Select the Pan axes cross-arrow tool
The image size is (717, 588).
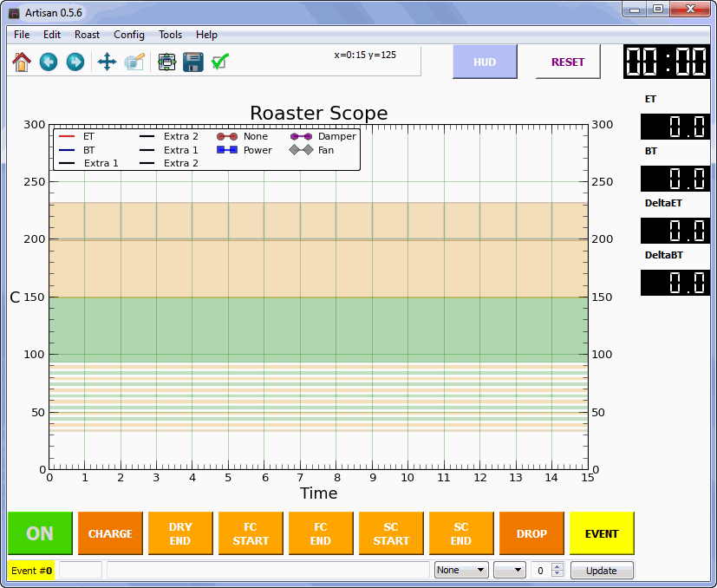(107, 62)
